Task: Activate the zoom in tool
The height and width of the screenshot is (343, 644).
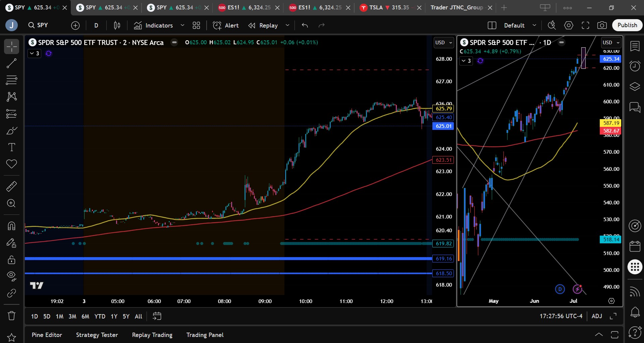Action: click(x=11, y=203)
